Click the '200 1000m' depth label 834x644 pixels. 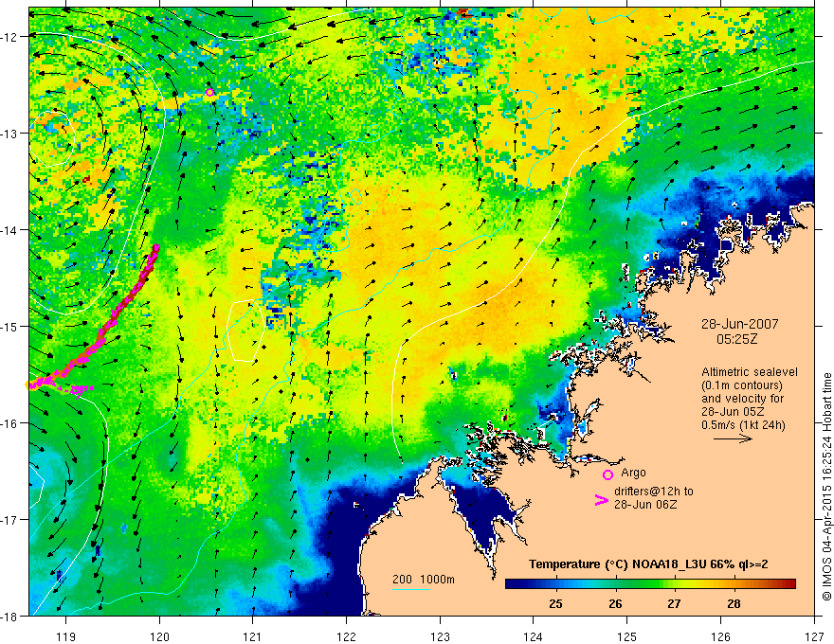[x=424, y=580]
